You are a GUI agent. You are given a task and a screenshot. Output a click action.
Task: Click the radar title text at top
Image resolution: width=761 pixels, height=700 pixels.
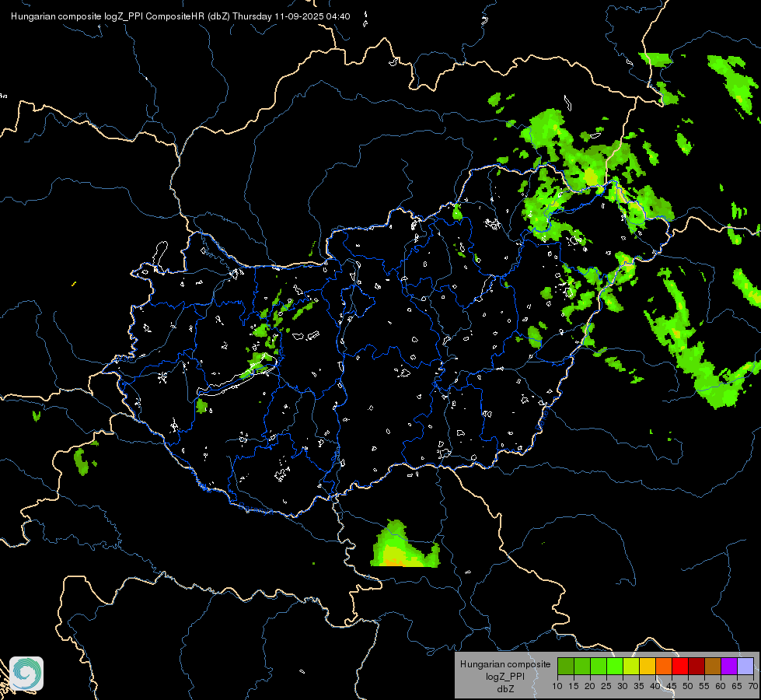(180, 16)
